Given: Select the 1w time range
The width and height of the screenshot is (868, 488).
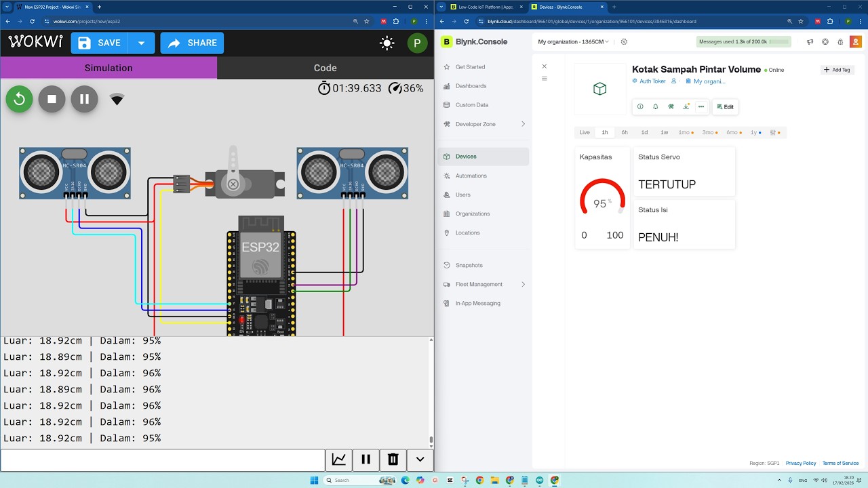Looking at the screenshot, I should click(664, 133).
